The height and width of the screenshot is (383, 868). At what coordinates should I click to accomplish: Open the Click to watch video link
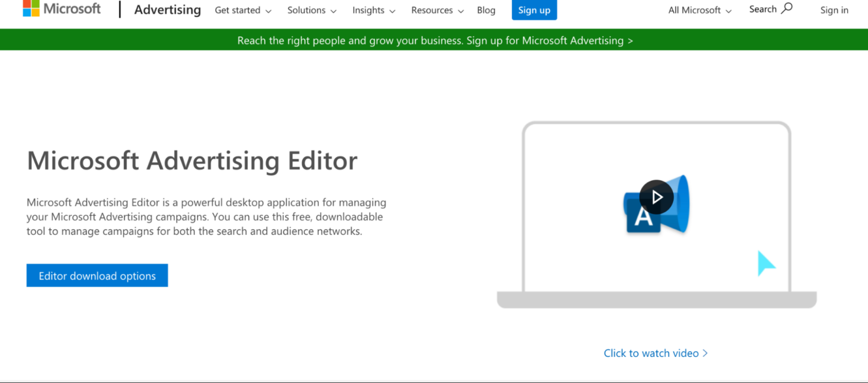click(x=651, y=352)
